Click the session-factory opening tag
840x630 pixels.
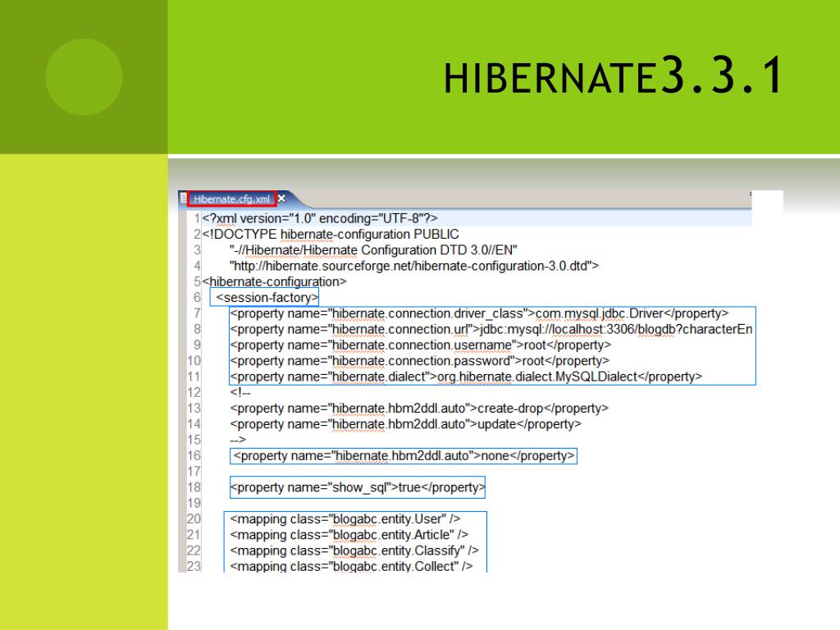[x=267, y=297]
